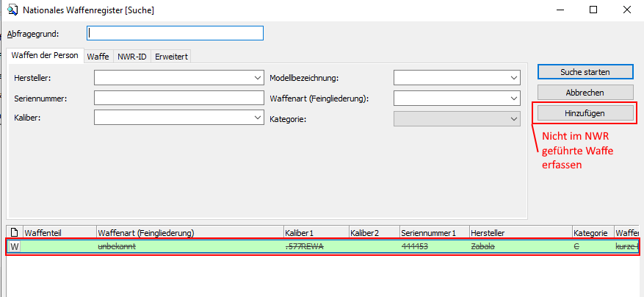Viewport: 644px width, 297px height.
Task: Sort by the Seriennummer1 column header
Action: click(x=433, y=232)
